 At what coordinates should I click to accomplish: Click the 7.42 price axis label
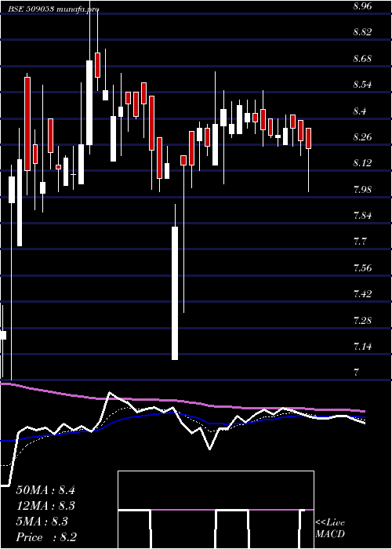[x=362, y=294]
